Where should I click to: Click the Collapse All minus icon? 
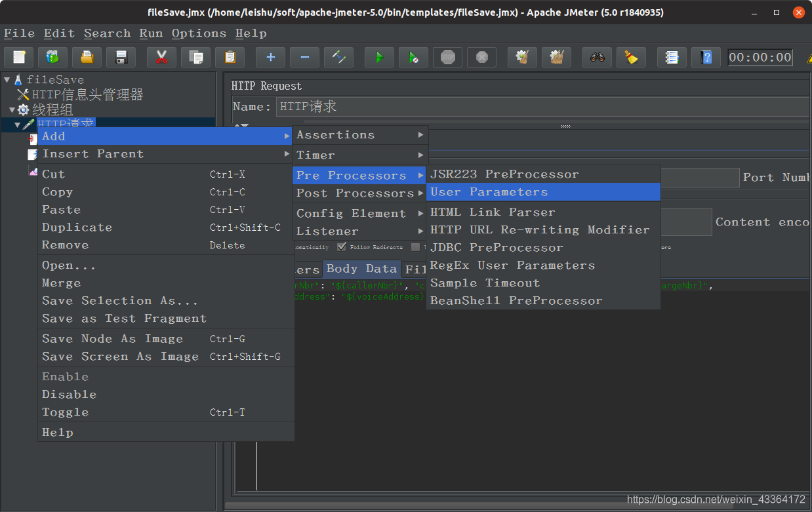click(x=304, y=57)
